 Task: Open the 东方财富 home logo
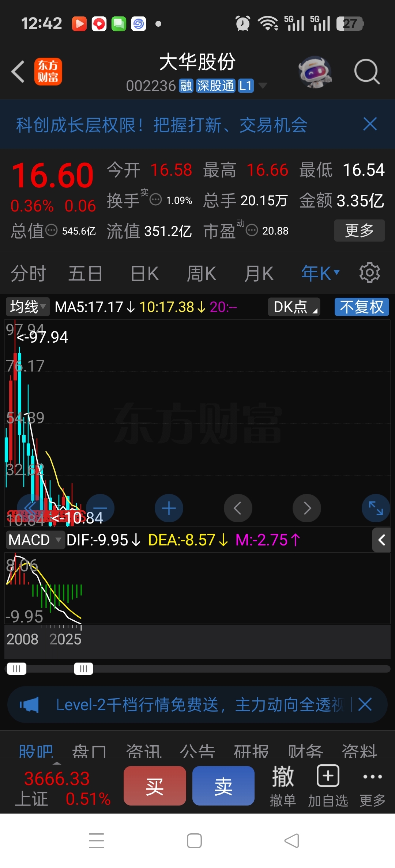[x=48, y=72]
